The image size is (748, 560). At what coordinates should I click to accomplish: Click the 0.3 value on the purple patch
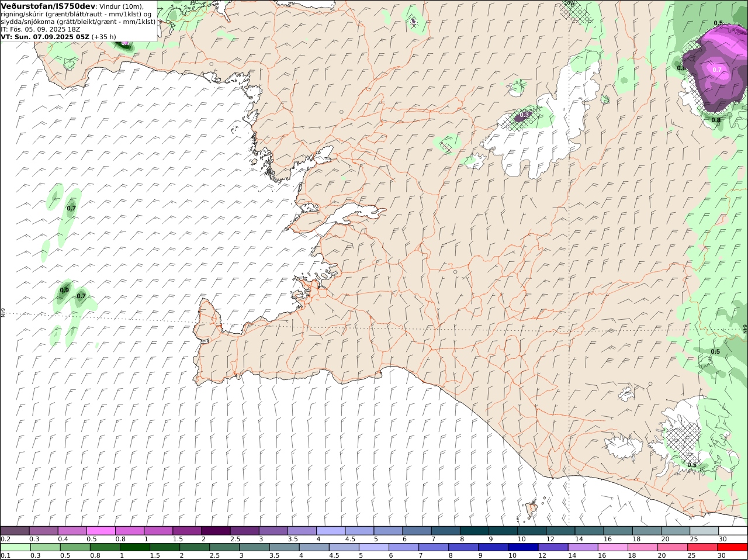click(x=524, y=115)
